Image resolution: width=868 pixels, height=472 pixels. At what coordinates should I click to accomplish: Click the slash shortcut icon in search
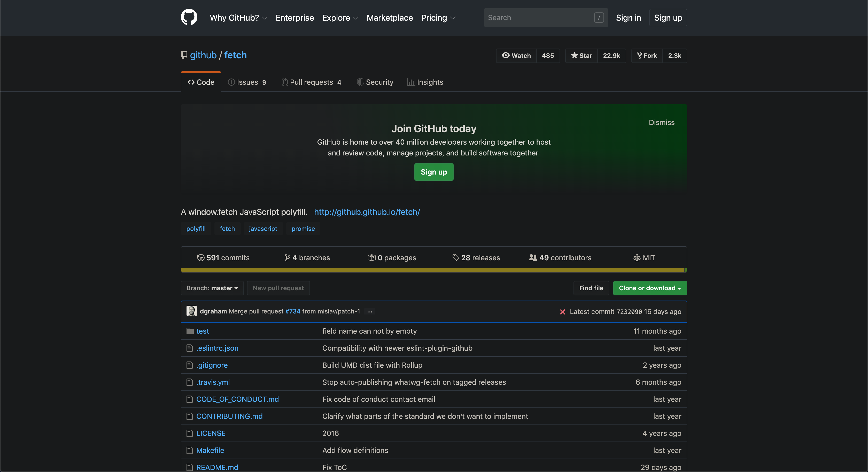599,18
